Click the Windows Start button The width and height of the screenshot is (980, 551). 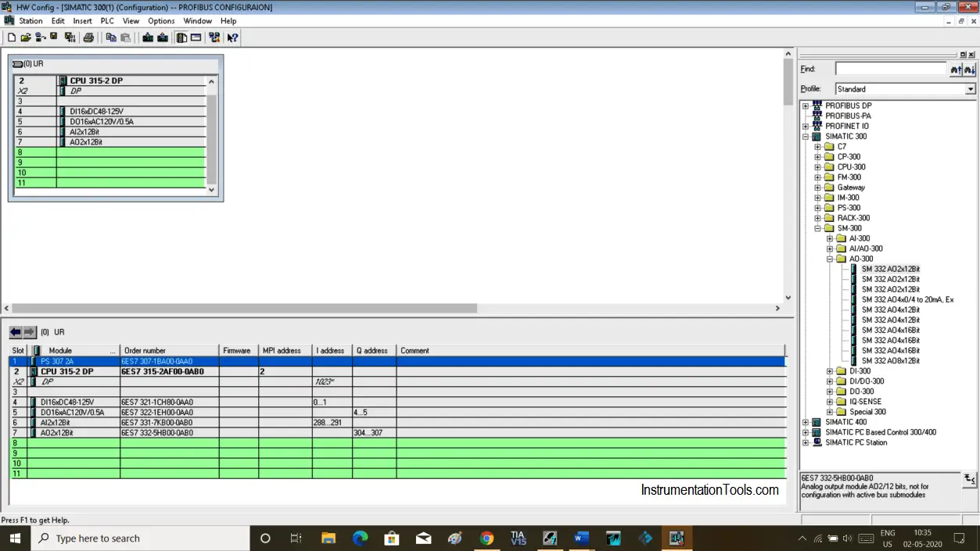[15, 538]
